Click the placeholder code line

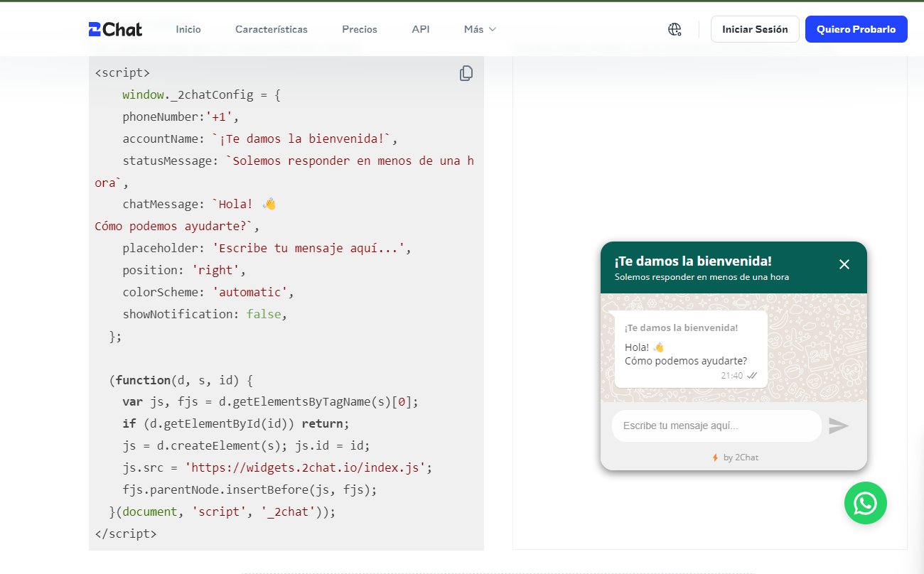click(267, 248)
